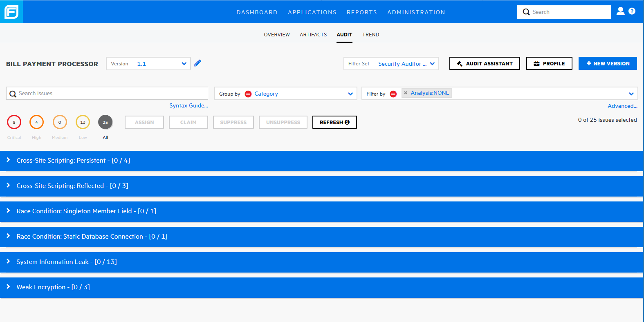Show Low severity issues circle

click(83, 122)
